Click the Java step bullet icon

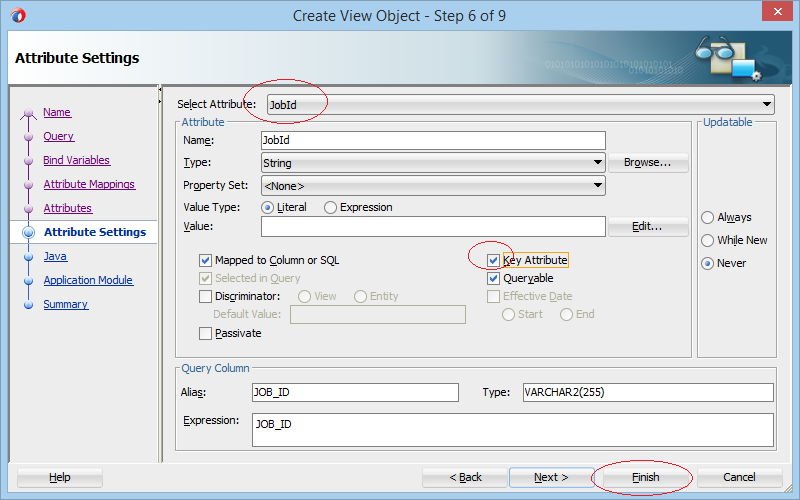click(29, 257)
